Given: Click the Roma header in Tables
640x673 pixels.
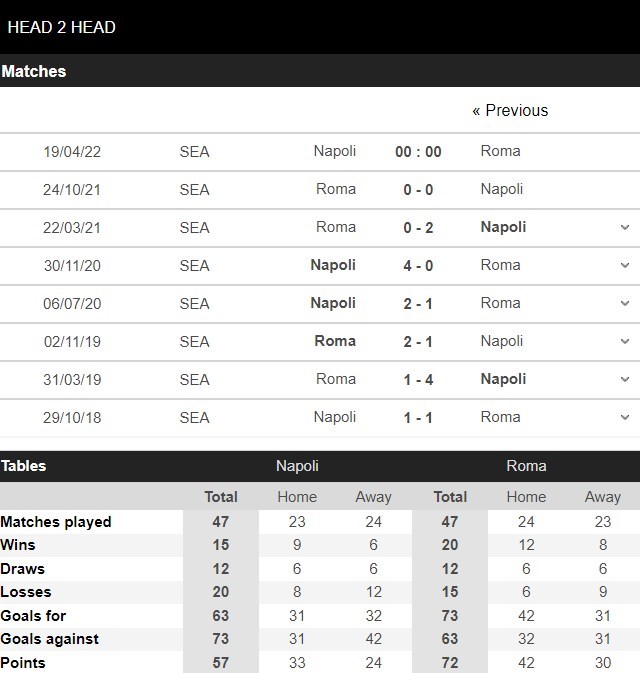Looking at the screenshot, I should coord(526,466).
